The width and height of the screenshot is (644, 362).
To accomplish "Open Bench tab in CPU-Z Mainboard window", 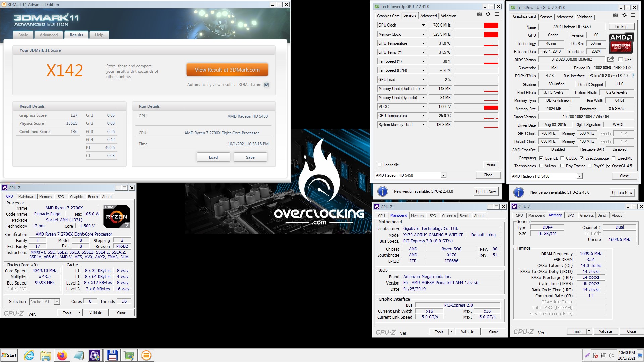I will 464,216.
